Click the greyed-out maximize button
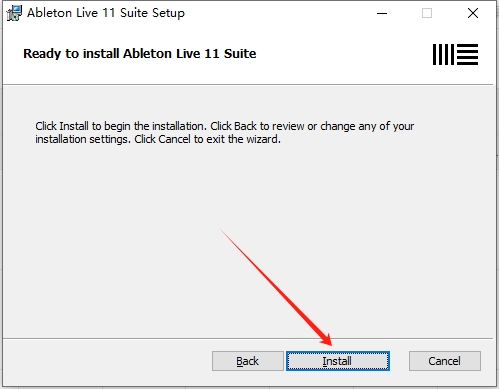 point(427,13)
